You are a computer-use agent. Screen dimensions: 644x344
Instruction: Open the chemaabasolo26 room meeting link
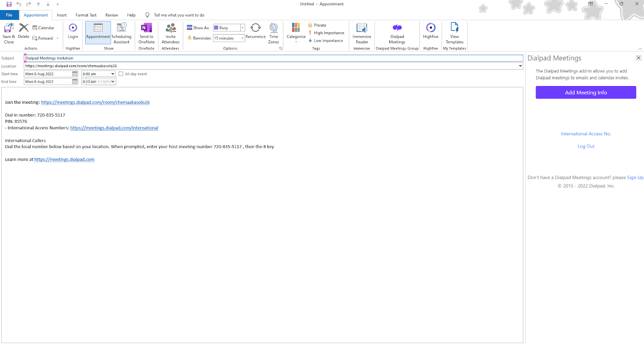coord(95,102)
